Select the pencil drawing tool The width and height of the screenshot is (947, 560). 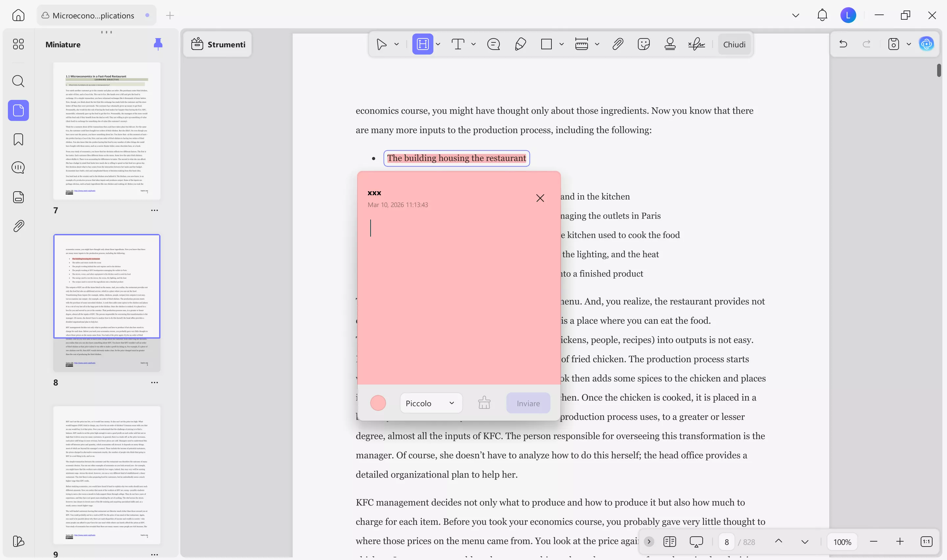pyautogui.click(x=520, y=44)
